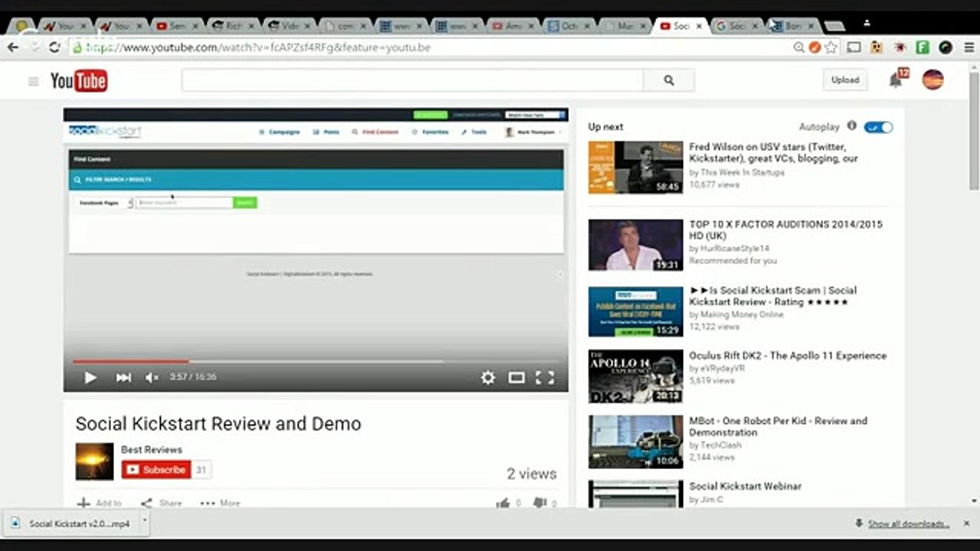
Task: Subscribe to Best Reviews
Action: coord(156,469)
